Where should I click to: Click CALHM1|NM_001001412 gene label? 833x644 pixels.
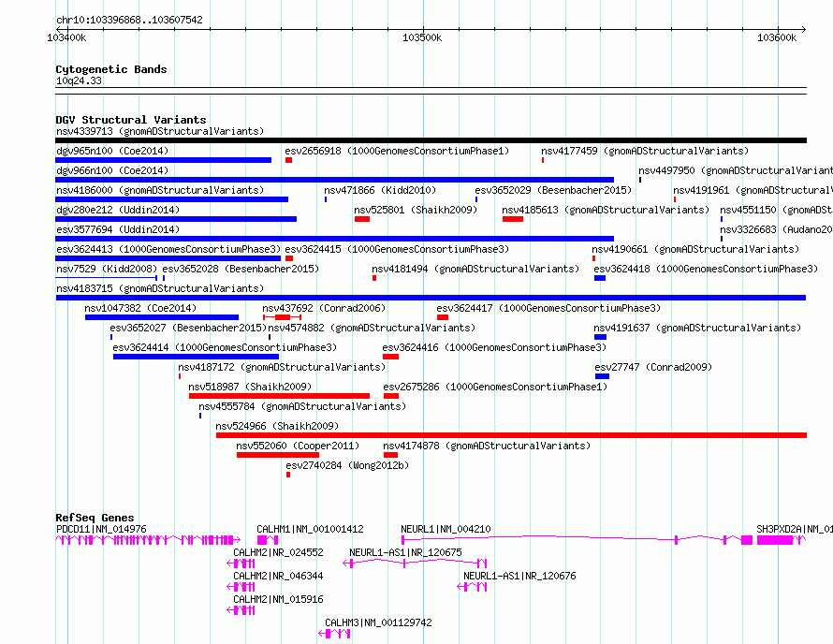(310, 529)
